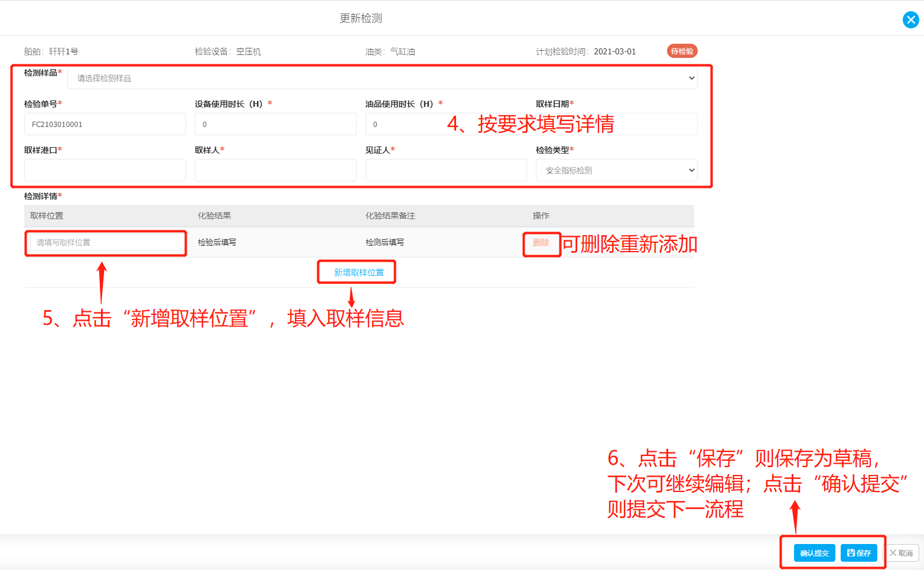924x570 pixels.
Task: Click the 待检验 status badge
Action: (x=682, y=51)
